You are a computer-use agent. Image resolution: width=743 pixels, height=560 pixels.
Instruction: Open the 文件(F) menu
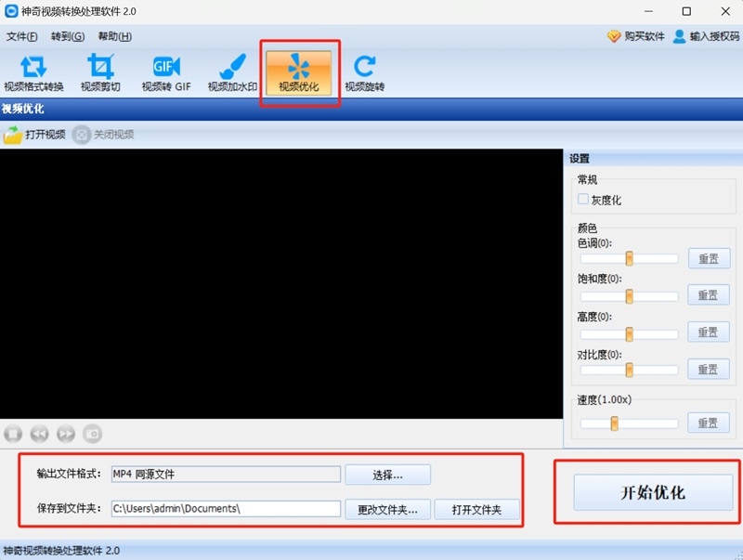point(22,36)
